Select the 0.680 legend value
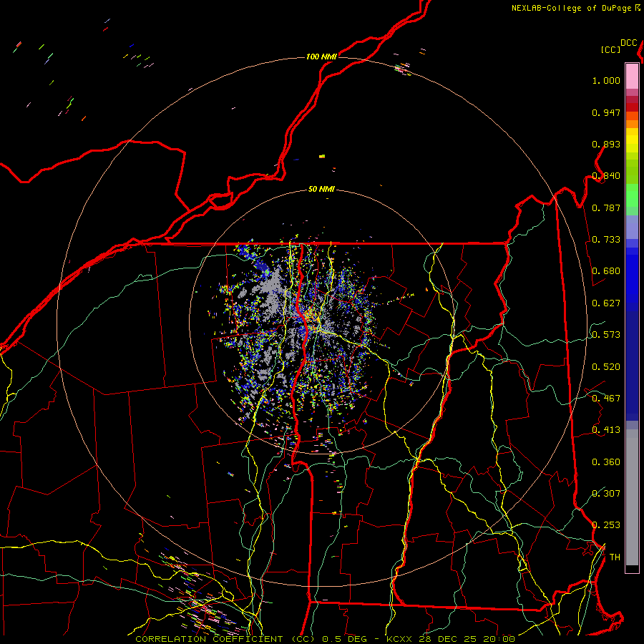644x644 pixels. (x=606, y=271)
